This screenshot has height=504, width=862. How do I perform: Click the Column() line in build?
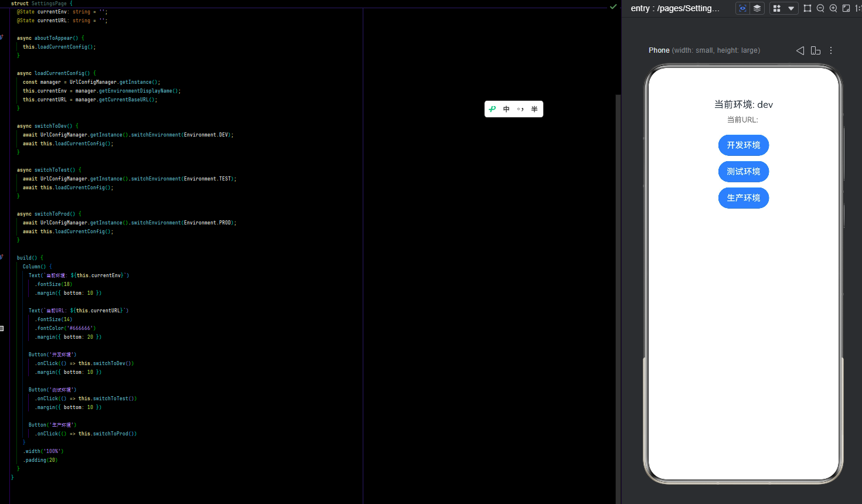[x=37, y=267]
